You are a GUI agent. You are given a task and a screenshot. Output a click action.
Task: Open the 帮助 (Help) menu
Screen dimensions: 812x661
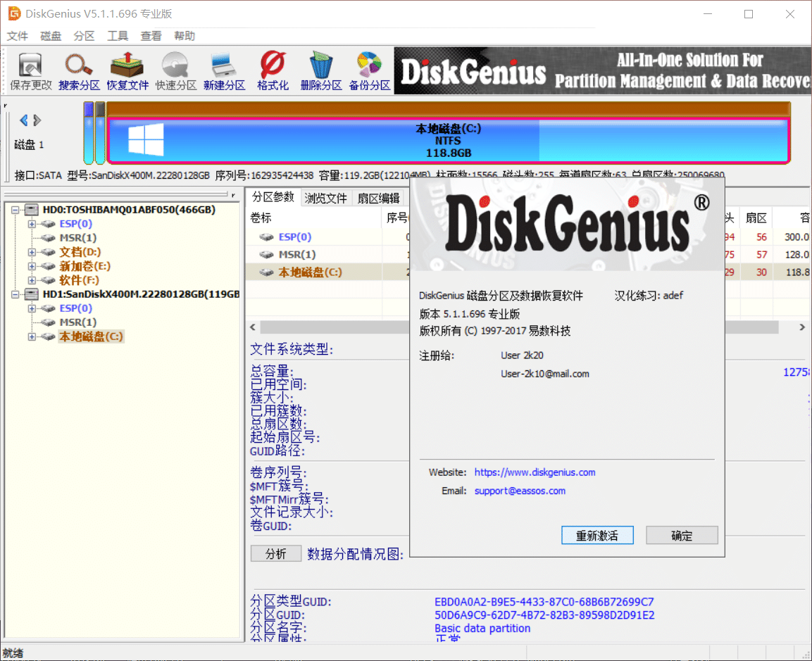[x=185, y=36]
